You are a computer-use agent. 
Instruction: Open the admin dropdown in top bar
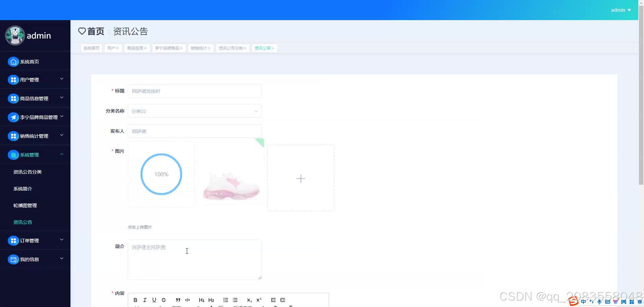tap(621, 10)
